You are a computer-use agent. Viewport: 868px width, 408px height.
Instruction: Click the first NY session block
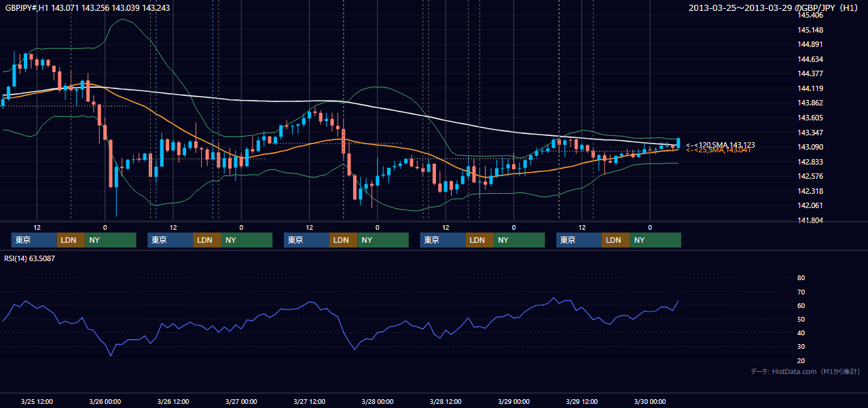[110, 240]
